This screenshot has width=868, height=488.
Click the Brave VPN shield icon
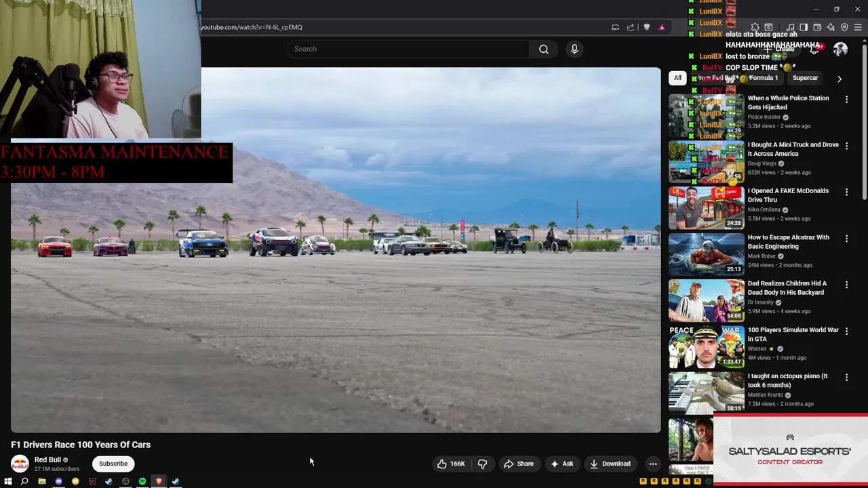pos(844,27)
